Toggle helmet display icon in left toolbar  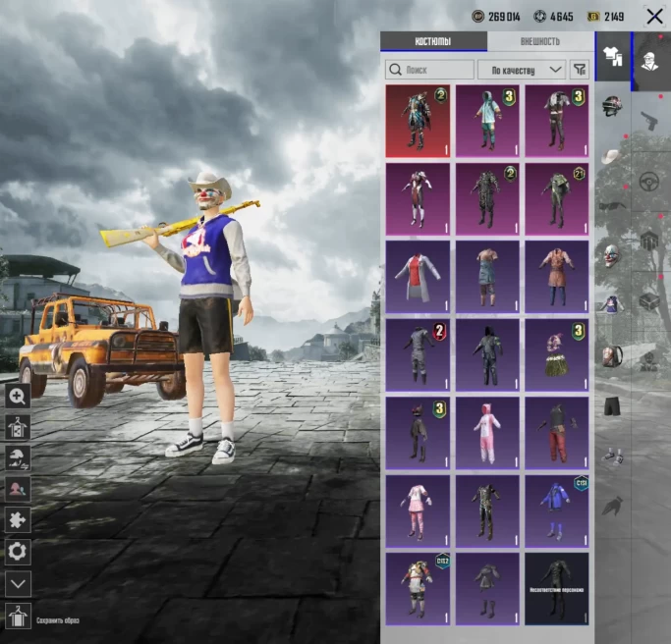click(18, 458)
